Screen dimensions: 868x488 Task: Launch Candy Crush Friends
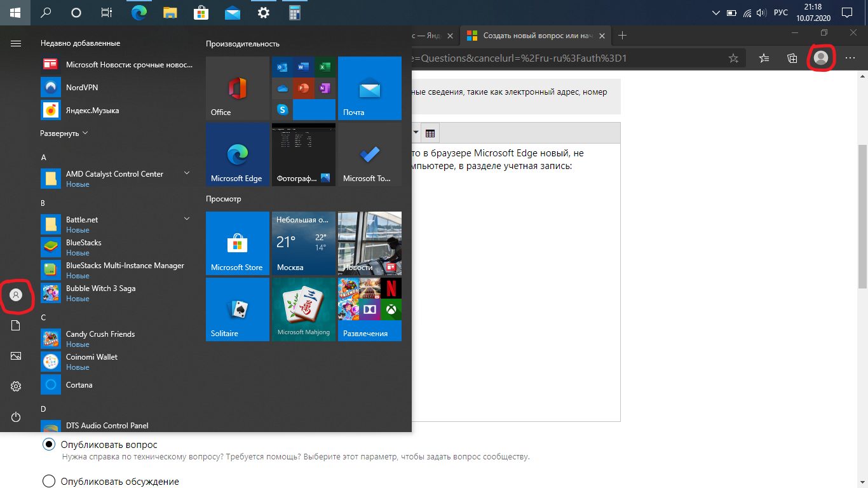click(x=117, y=339)
